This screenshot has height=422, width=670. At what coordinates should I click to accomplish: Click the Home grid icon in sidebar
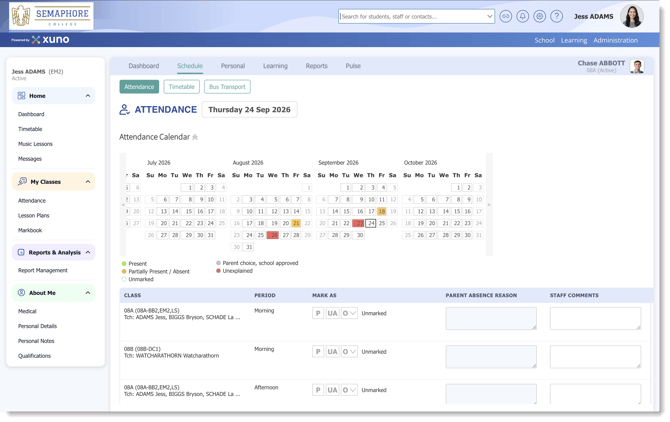click(x=21, y=96)
